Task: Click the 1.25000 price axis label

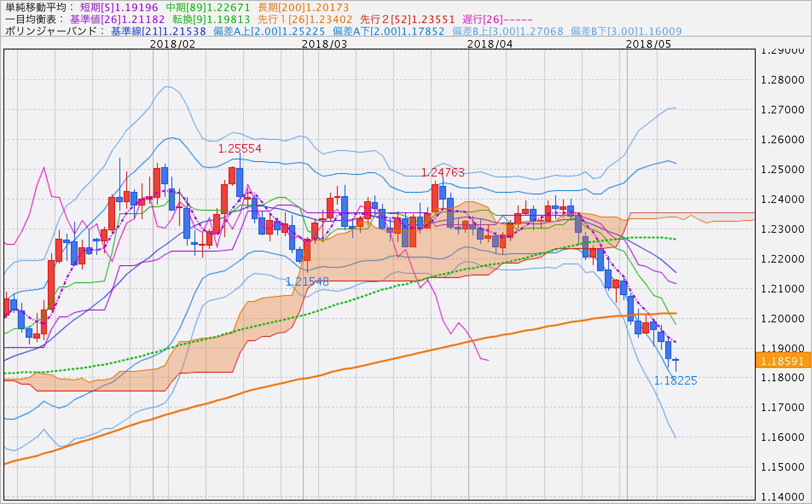Action: [x=783, y=169]
